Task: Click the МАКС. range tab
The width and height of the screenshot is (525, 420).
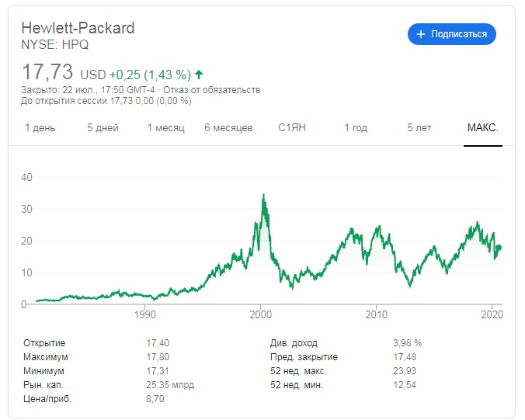Action: coord(482,128)
